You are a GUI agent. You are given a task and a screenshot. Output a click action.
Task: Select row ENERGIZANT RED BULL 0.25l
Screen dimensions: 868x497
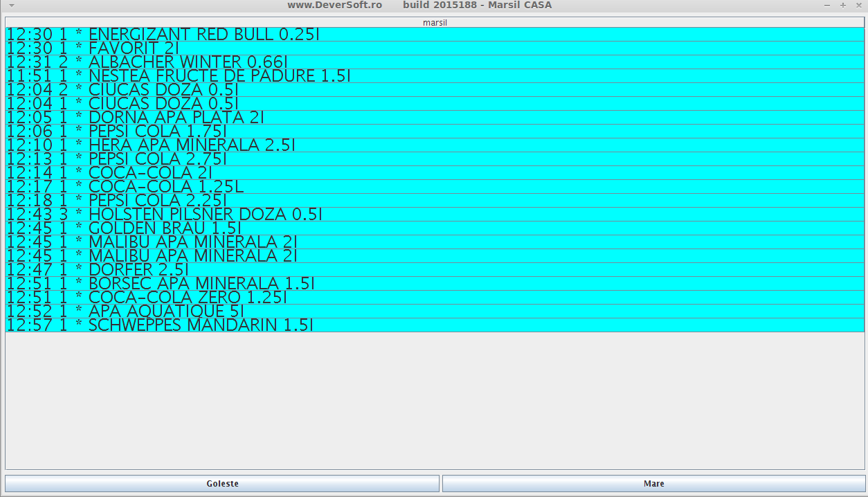[x=435, y=35]
